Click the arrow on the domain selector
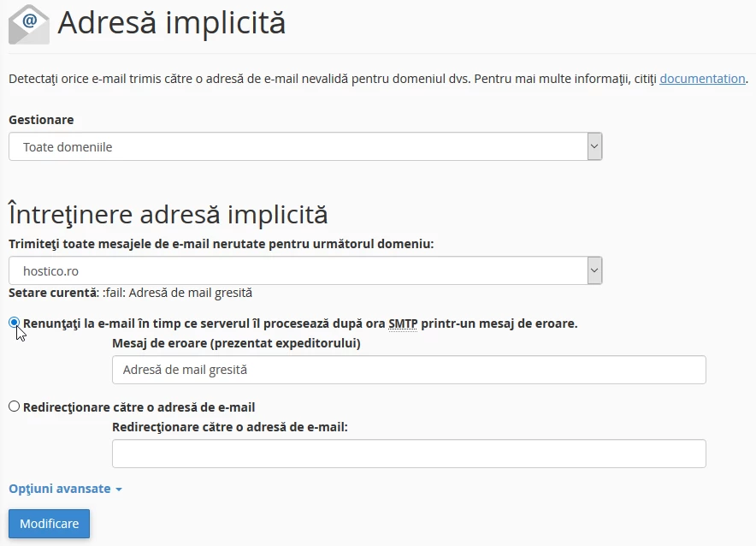756x546 pixels. click(x=594, y=269)
